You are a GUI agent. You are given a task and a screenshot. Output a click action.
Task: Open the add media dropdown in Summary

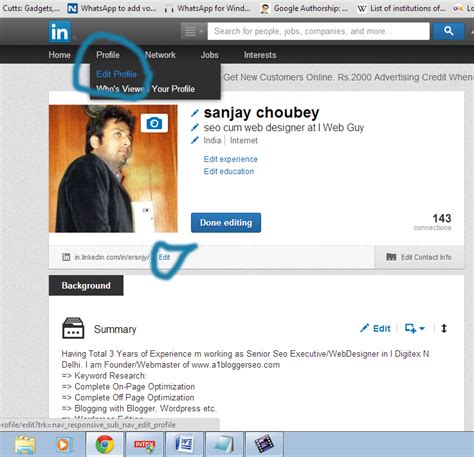click(415, 329)
